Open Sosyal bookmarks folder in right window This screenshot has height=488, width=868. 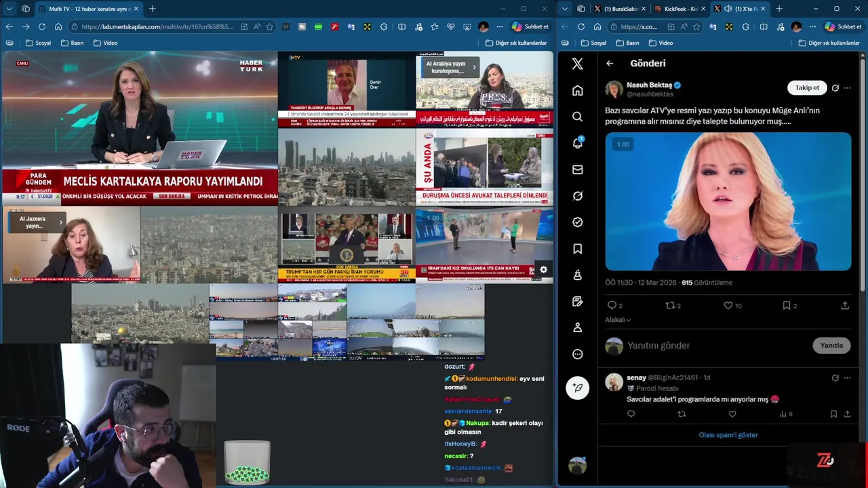[x=593, y=43]
